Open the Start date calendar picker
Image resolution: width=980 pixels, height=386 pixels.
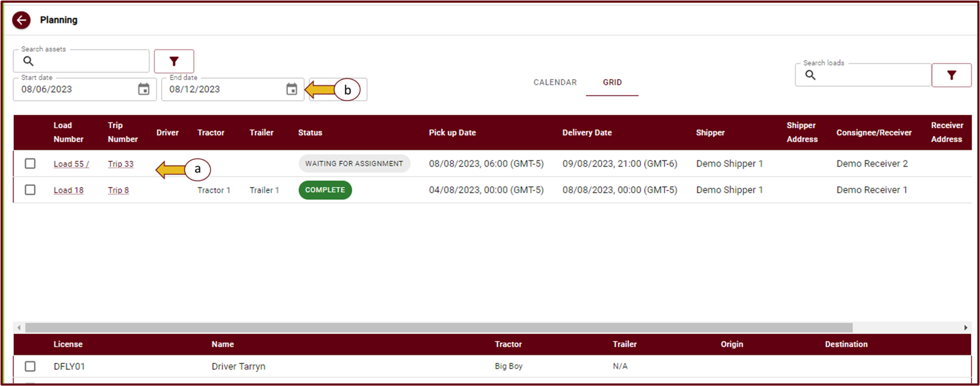pos(144,89)
